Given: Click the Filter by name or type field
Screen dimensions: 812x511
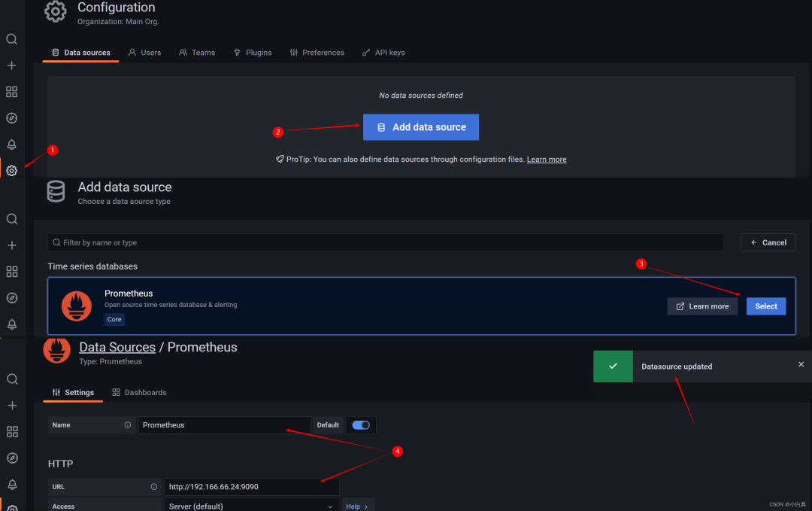Looking at the screenshot, I should point(386,242).
